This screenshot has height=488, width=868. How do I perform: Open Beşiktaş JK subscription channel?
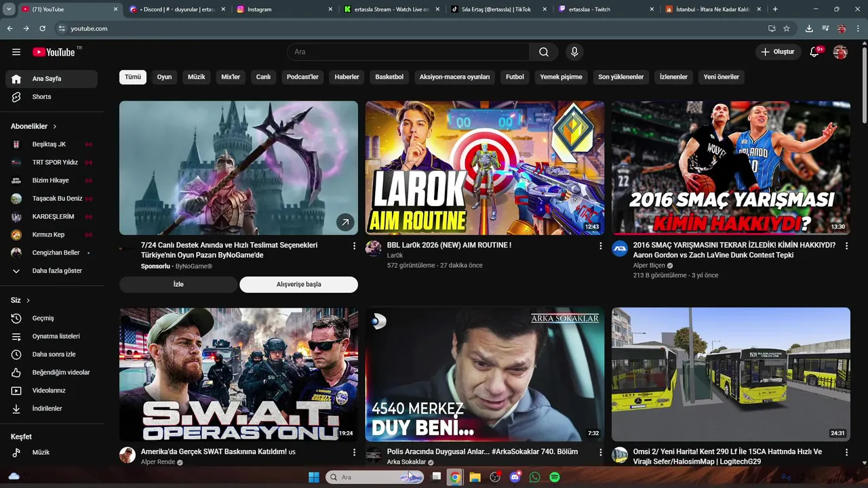[x=52, y=144]
